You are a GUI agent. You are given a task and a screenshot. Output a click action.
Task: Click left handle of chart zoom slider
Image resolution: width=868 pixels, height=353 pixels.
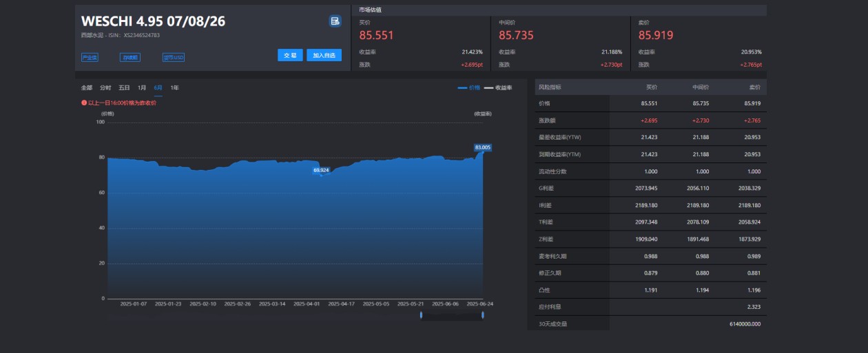pyautogui.click(x=421, y=315)
